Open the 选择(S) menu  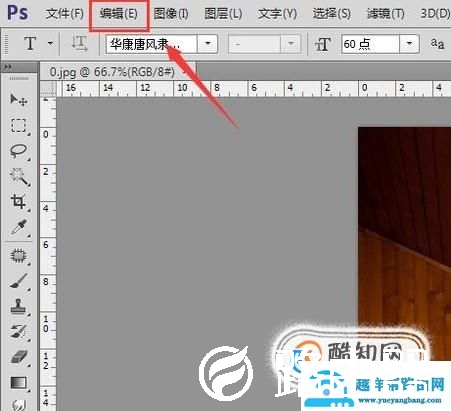pyautogui.click(x=331, y=14)
